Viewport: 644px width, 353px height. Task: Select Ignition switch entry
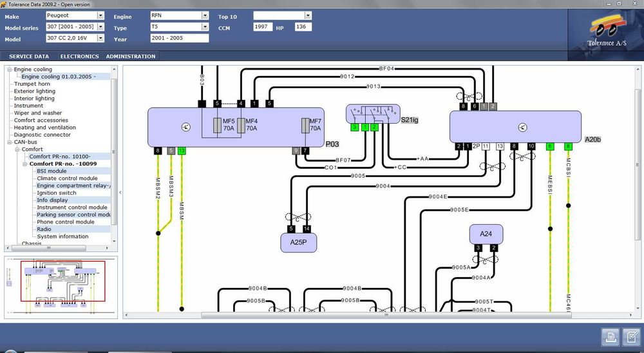pyautogui.click(x=57, y=193)
